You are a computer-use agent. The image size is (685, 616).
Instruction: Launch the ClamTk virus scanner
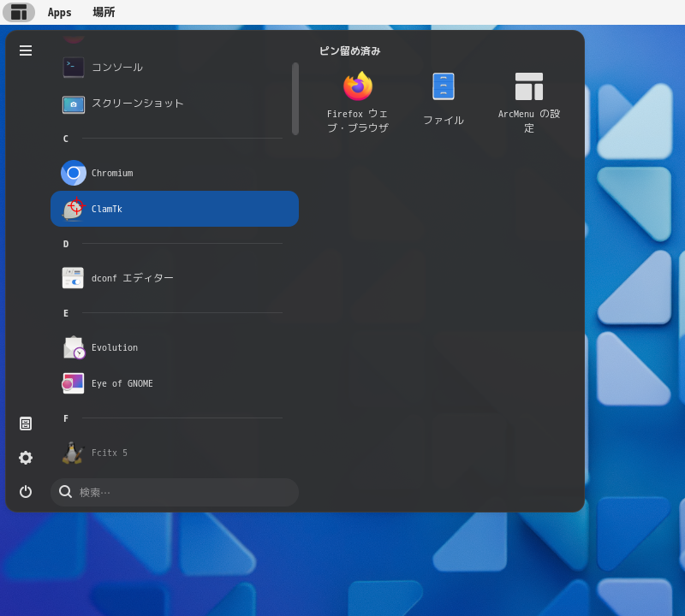click(175, 209)
